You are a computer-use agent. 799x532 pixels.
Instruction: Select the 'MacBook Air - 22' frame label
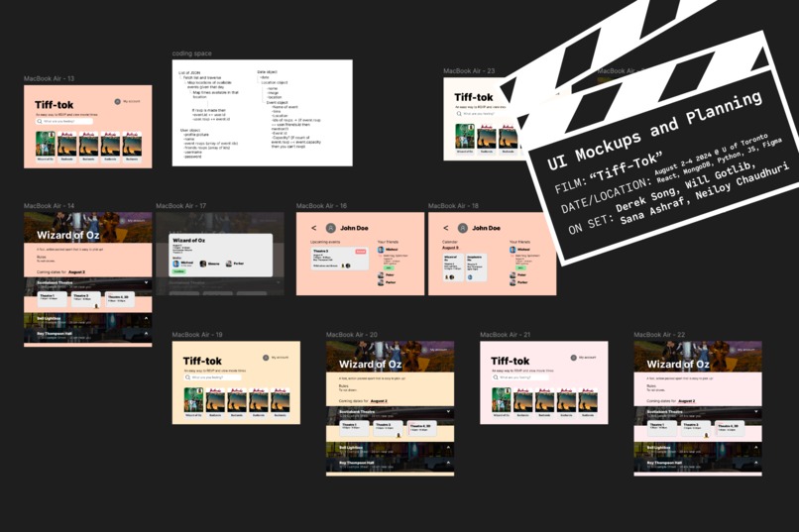659,335
